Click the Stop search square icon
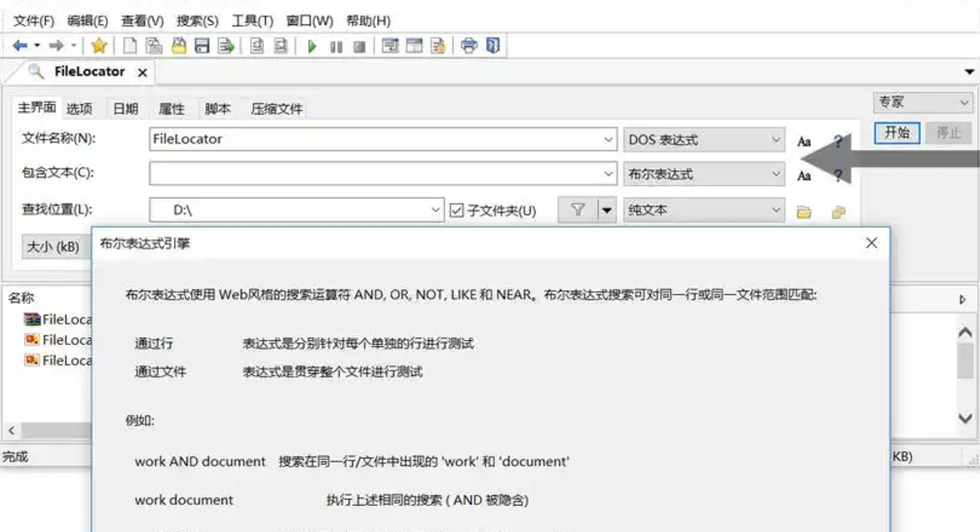 click(x=359, y=47)
